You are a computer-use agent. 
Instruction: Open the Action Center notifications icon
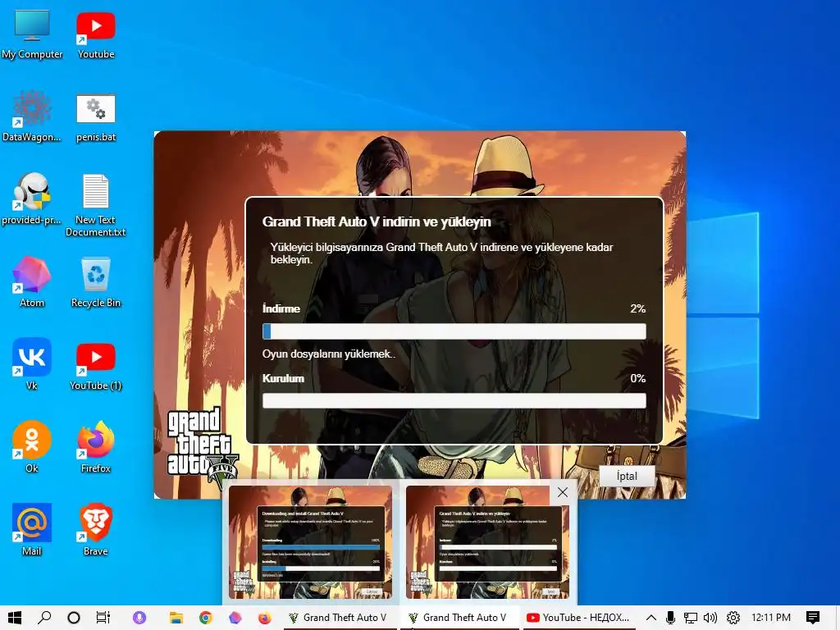tap(813, 618)
